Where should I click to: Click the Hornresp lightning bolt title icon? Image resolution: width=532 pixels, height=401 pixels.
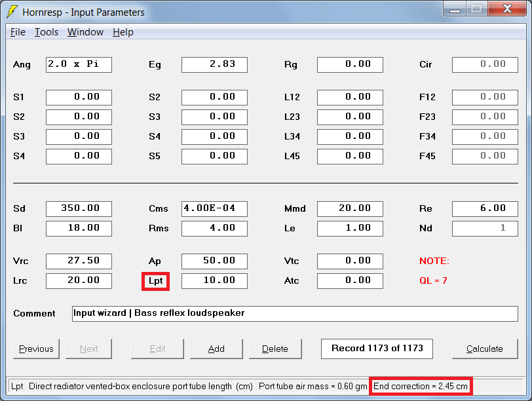coord(12,12)
